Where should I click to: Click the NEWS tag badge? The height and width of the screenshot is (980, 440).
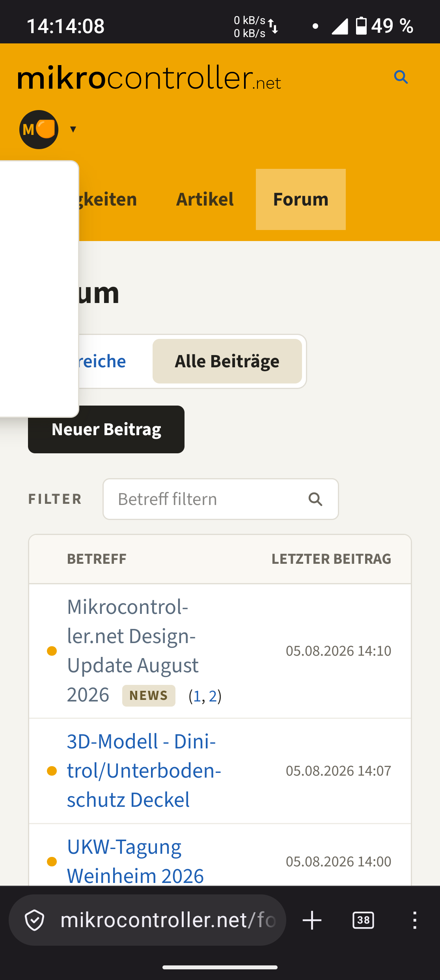pos(149,696)
